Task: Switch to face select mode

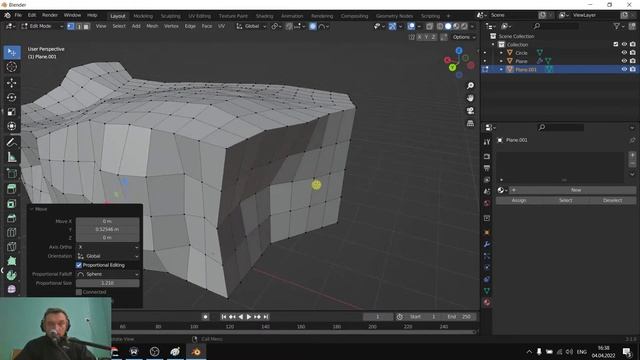Action: pos(86,26)
